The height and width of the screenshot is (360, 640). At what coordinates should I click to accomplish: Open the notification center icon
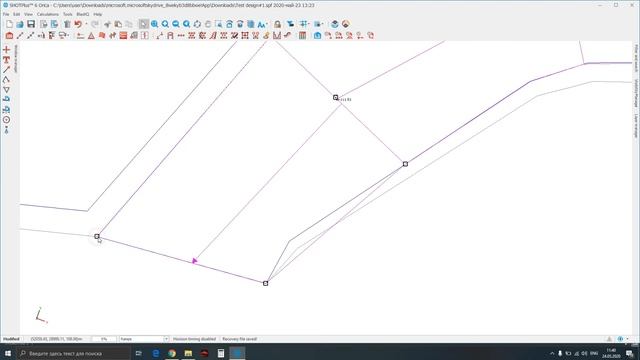630,353
